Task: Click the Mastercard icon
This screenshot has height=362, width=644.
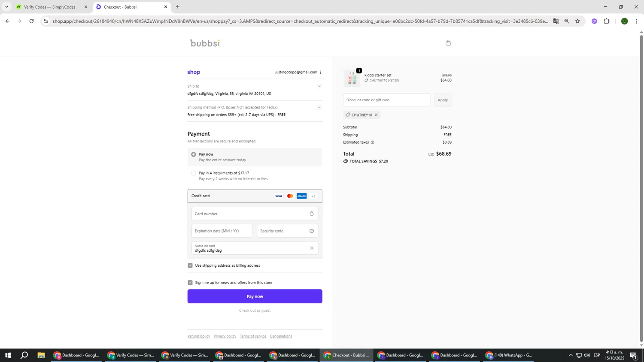Action: tap(290, 196)
